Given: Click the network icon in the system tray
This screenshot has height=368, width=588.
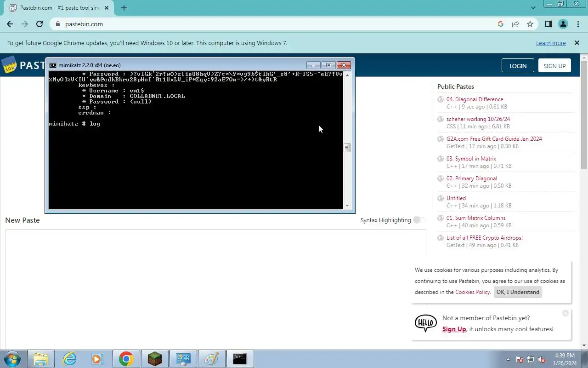Looking at the screenshot, I should pos(531,359).
